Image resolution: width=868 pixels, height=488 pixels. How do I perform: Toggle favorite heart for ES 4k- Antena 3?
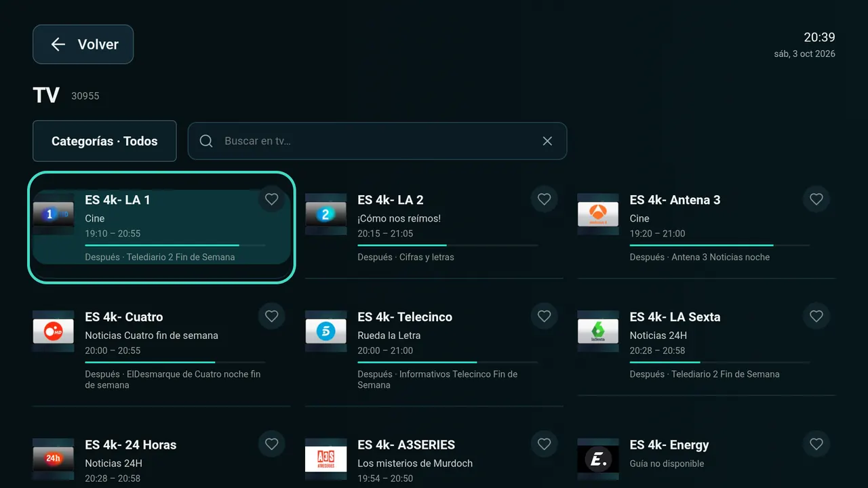pyautogui.click(x=816, y=199)
